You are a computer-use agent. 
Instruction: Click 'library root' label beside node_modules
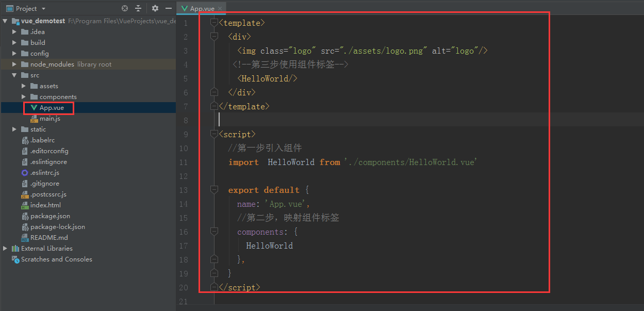tap(94, 64)
